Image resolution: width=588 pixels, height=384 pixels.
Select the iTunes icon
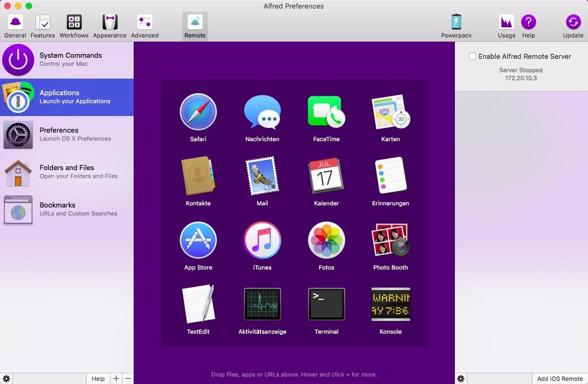point(262,240)
